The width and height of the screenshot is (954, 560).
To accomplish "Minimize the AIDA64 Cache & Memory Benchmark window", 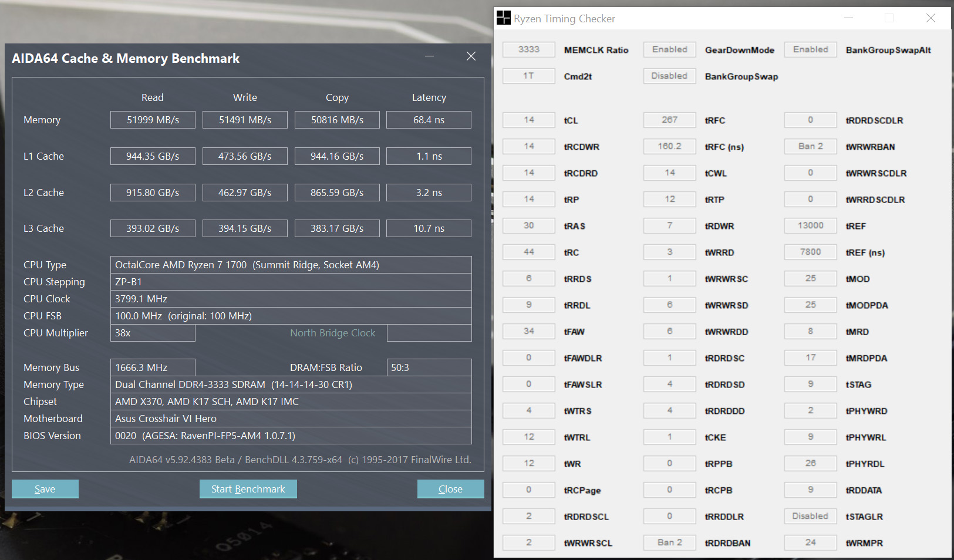I will (430, 56).
